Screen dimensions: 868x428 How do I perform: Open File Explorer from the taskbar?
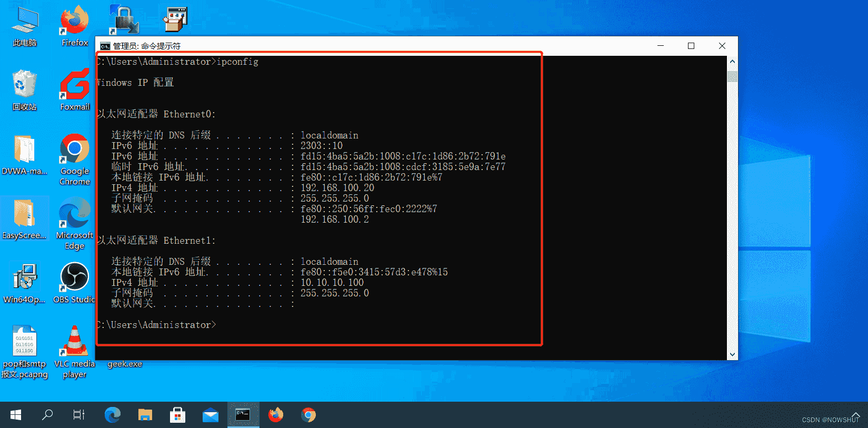point(145,415)
